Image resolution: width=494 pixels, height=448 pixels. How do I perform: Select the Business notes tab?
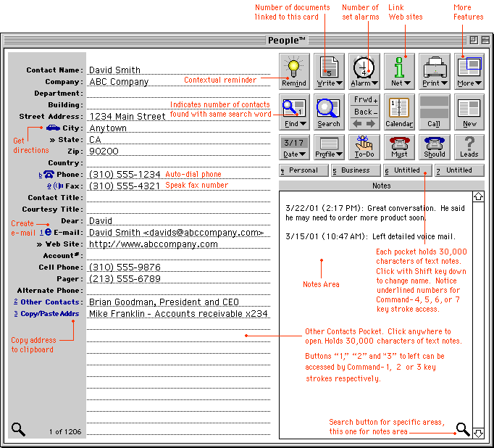tap(356, 170)
